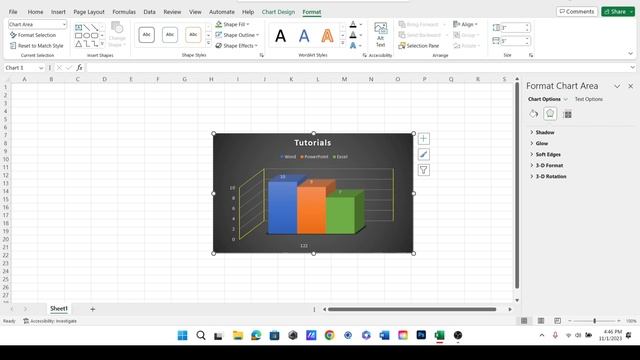Apply the blue WordArt style

click(304, 36)
